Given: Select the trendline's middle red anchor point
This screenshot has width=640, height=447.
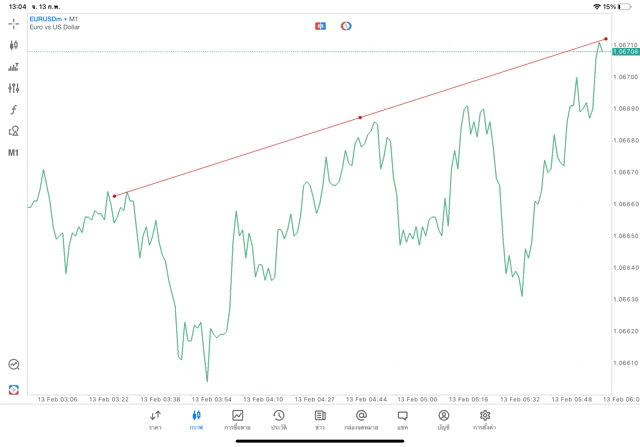Looking at the screenshot, I should coord(361,118).
